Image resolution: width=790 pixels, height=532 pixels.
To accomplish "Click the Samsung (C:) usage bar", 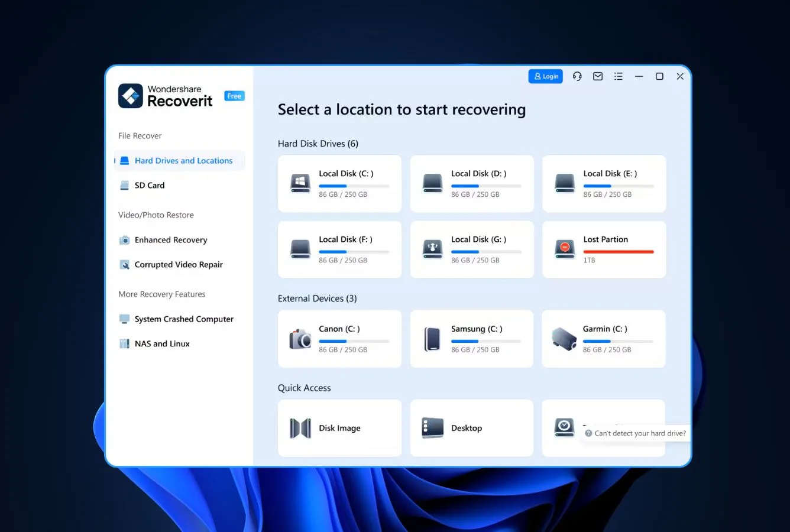I will pyautogui.click(x=486, y=341).
